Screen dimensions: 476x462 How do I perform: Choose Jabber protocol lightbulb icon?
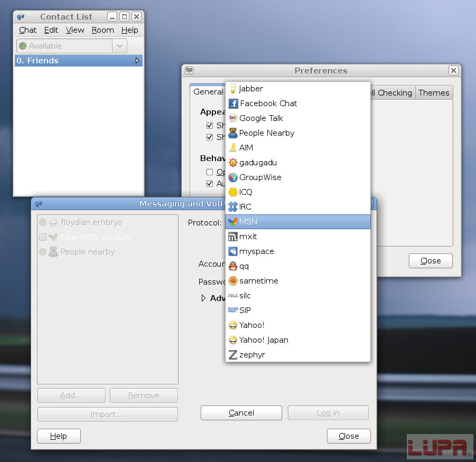232,89
